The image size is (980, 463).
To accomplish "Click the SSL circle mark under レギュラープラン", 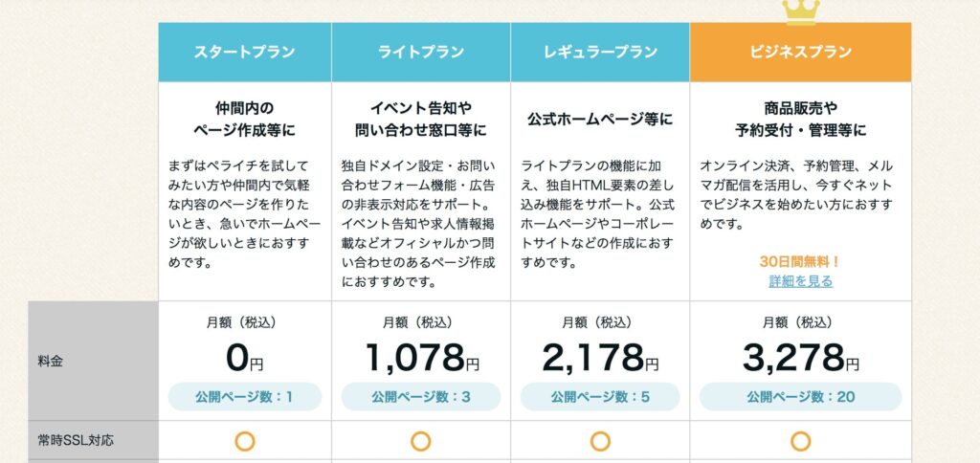I will tap(600, 441).
